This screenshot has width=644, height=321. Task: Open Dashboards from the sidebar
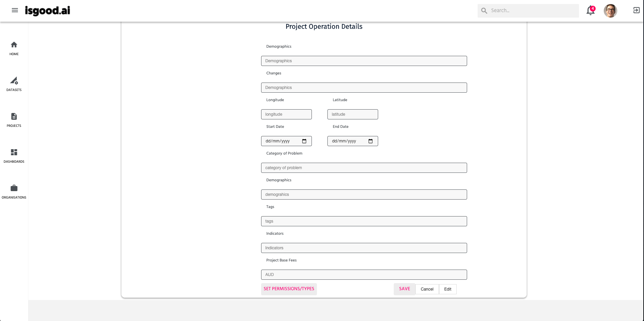pyautogui.click(x=14, y=156)
